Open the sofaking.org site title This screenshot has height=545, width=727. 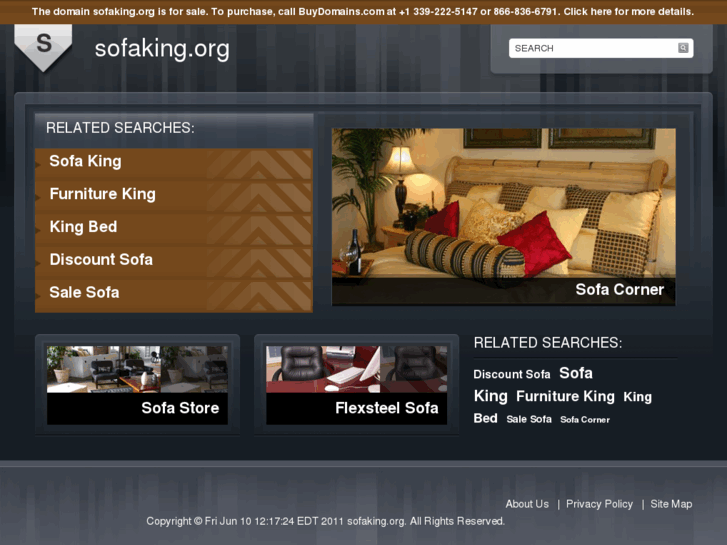click(162, 49)
